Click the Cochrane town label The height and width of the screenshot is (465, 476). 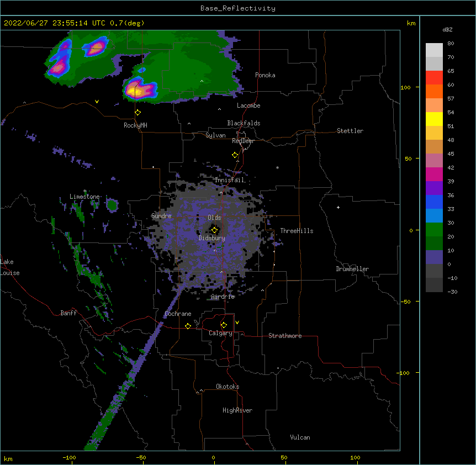178,314
